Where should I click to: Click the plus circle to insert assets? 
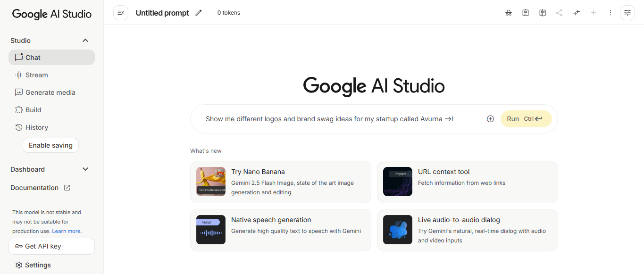point(490,119)
